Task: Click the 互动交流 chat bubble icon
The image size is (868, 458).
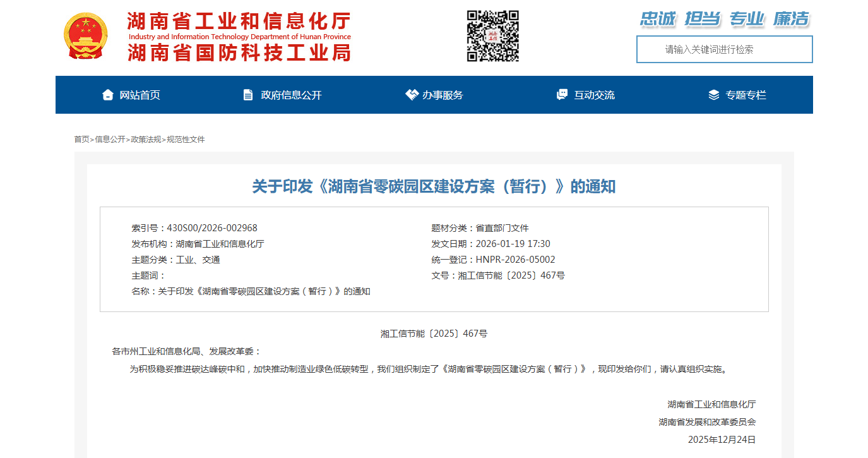Action: click(x=561, y=94)
